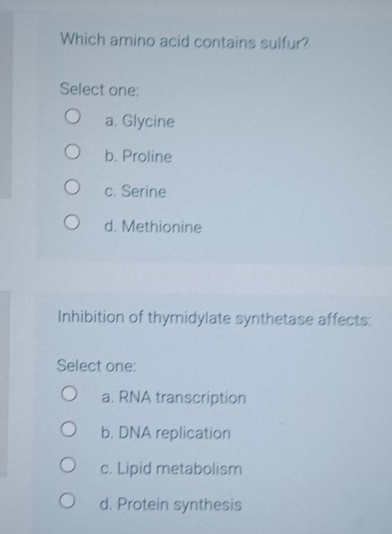The image size is (392, 534).
Task: Click the 'd. Methionine' answer label
Action: (x=153, y=227)
